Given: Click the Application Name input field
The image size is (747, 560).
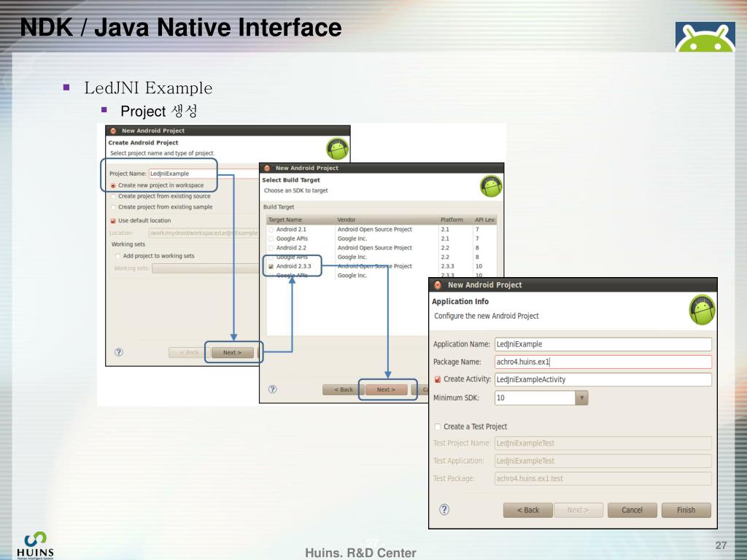Looking at the screenshot, I should [x=603, y=344].
